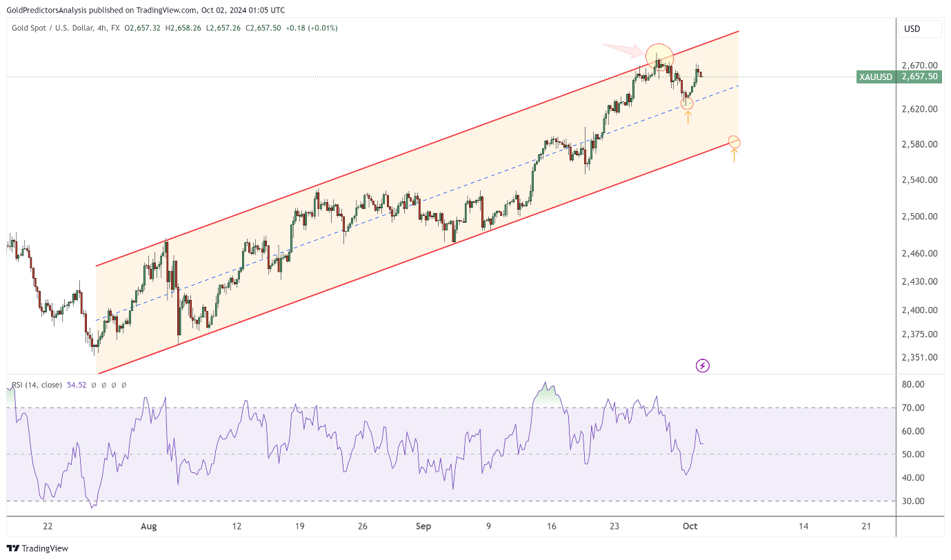Click the 70.00 RSI scale label
Screen dimensions: 951x560
coord(912,408)
